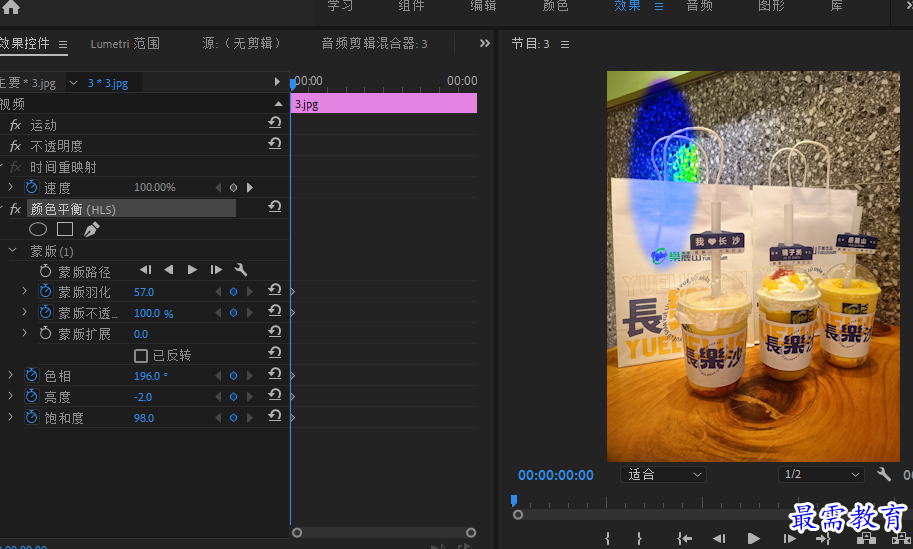Reset 蒙版羽化 parameter
913x549 pixels.
[x=275, y=290]
